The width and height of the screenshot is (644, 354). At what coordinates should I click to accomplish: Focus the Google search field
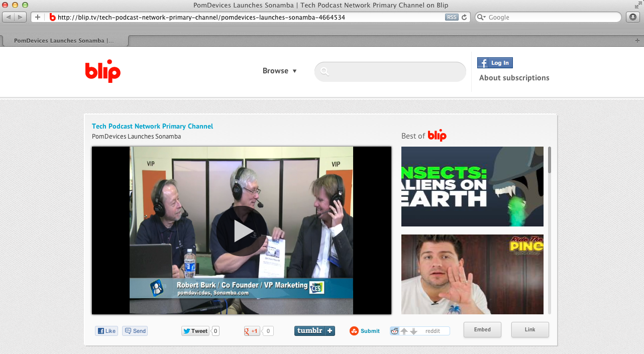pos(548,17)
